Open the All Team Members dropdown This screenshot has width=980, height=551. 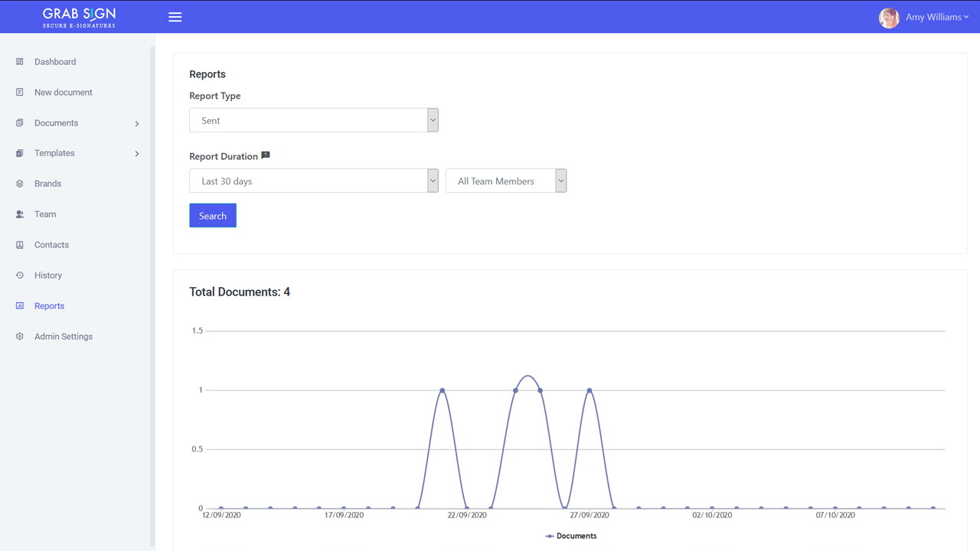pyautogui.click(x=505, y=181)
